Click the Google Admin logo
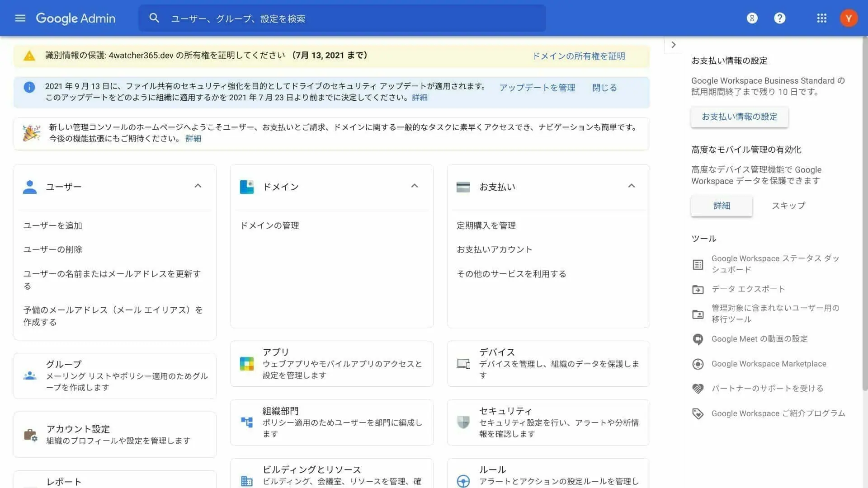868x488 pixels. (x=75, y=18)
